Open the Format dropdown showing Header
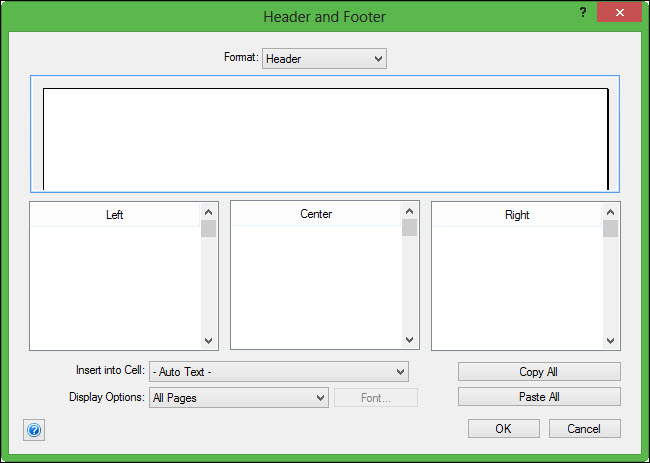Viewport: 650px width, 463px height. click(324, 59)
